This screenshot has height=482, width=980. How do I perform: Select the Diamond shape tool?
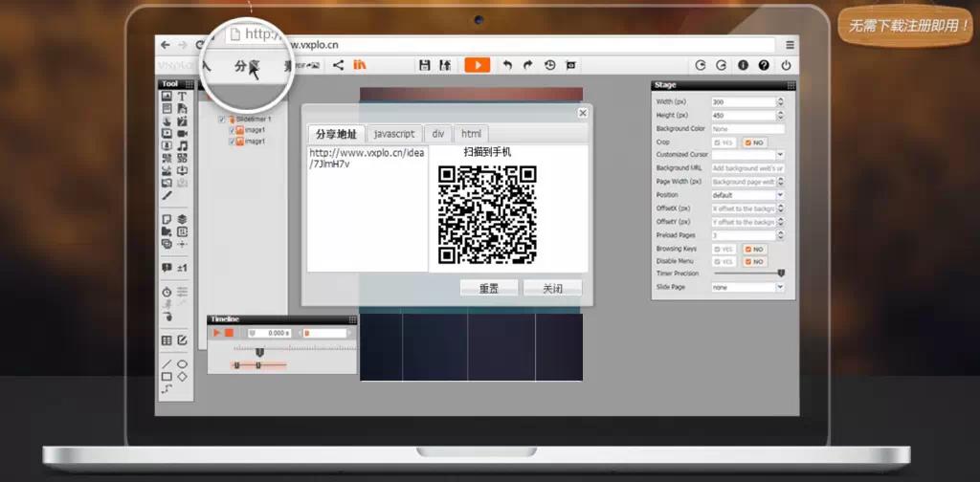[x=182, y=377]
